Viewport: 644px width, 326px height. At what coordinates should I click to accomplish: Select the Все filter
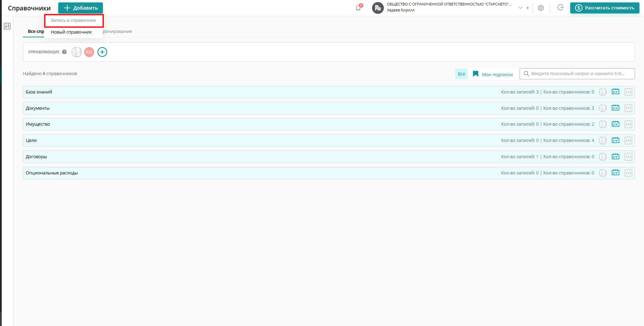tap(461, 74)
